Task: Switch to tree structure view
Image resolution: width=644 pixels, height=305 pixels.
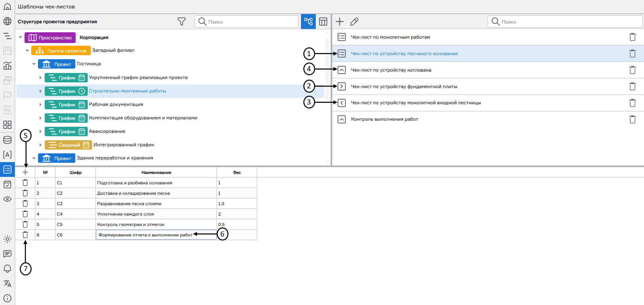Action: (x=308, y=22)
